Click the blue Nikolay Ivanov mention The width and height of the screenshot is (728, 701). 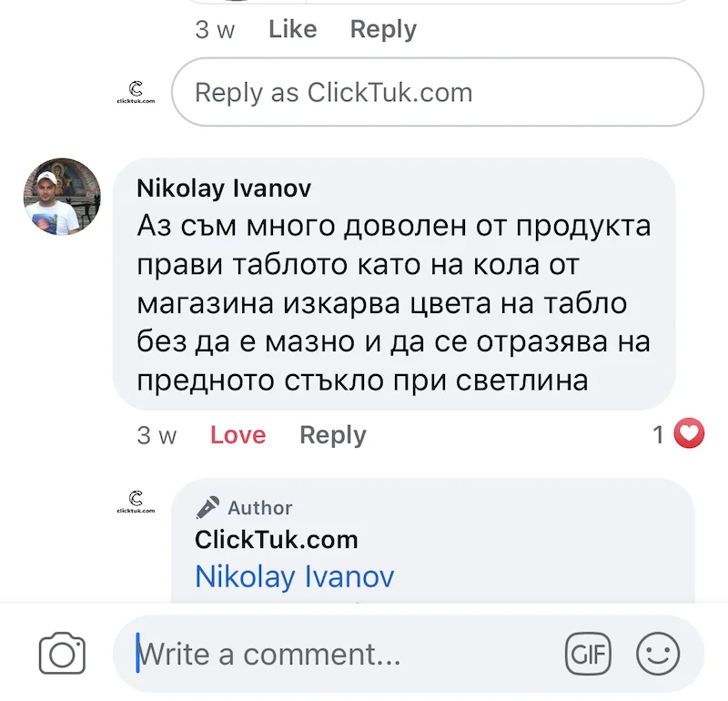tap(295, 576)
